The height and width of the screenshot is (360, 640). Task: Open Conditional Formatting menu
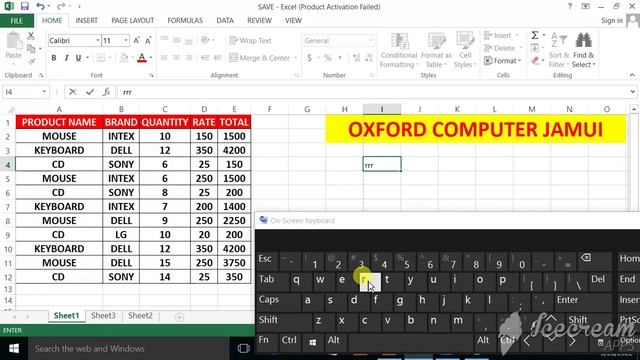click(x=399, y=50)
